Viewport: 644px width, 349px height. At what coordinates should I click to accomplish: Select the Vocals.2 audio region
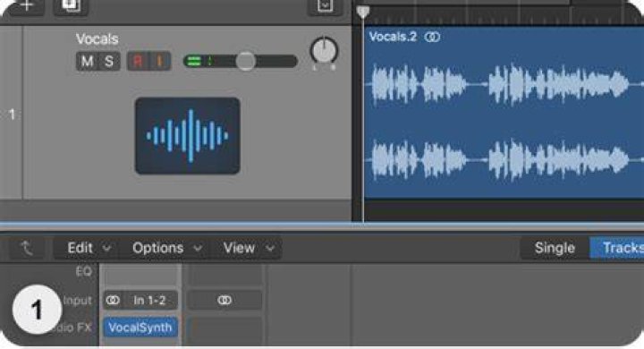coord(504,113)
